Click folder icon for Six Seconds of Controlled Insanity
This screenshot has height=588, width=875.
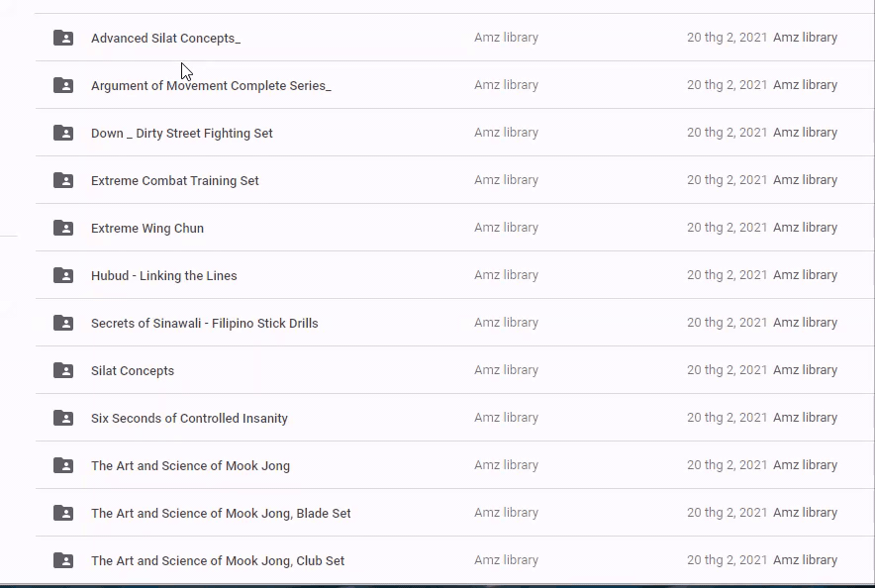63,418
